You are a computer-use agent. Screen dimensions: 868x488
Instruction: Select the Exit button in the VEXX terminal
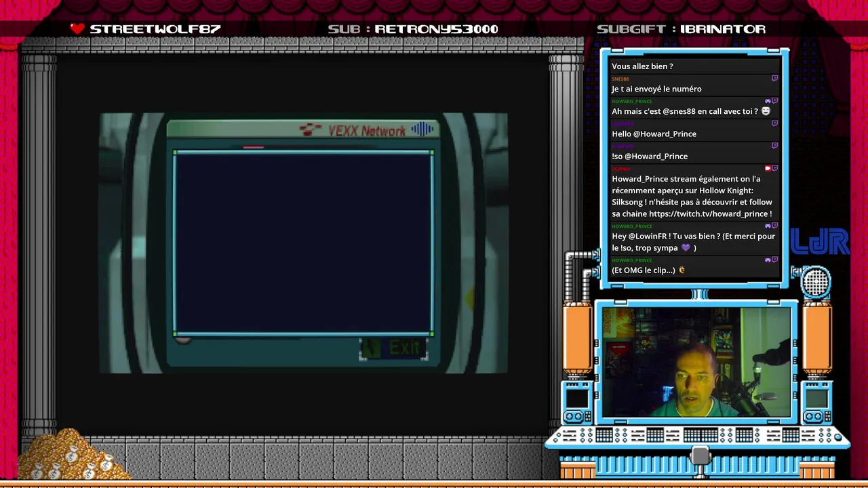(393, 348)
